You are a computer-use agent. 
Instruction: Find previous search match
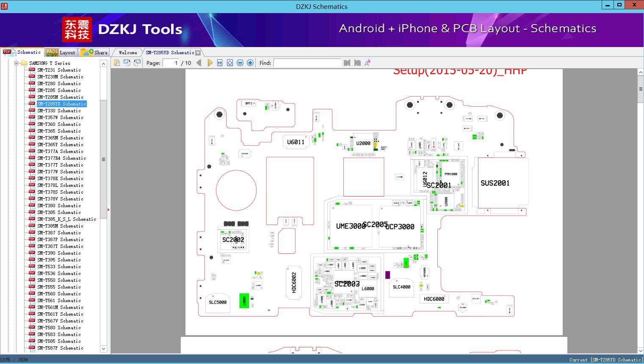point(347,63)
